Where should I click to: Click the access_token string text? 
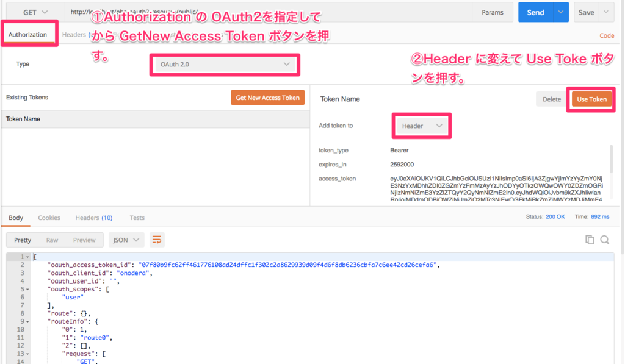pyautogui.click(x=496, y=189)
